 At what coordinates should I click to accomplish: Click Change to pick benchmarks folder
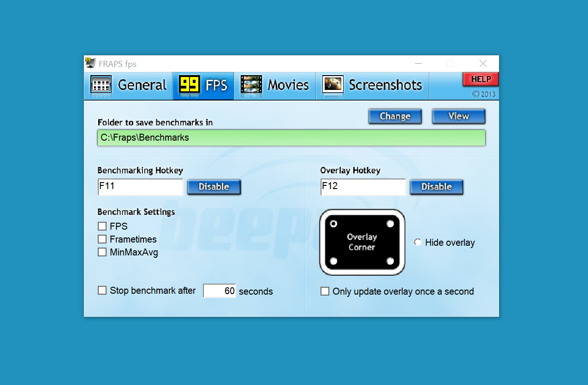coord(395,116)
